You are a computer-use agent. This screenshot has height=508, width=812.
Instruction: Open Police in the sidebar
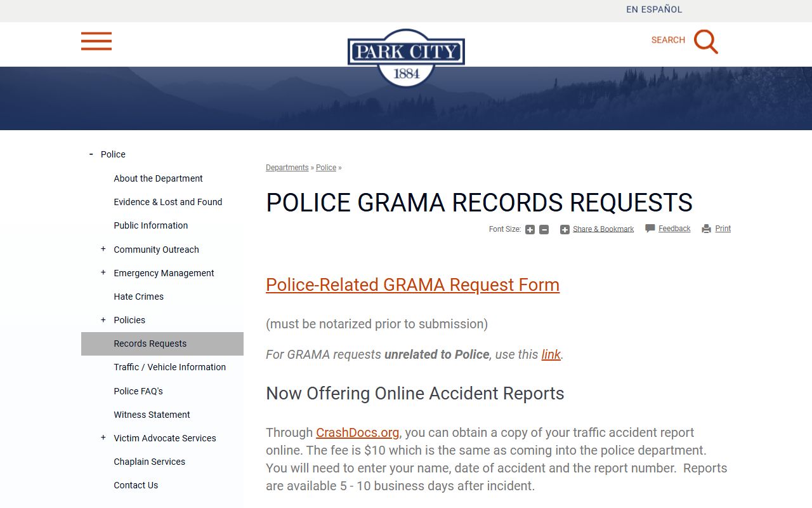coord(113,154)
